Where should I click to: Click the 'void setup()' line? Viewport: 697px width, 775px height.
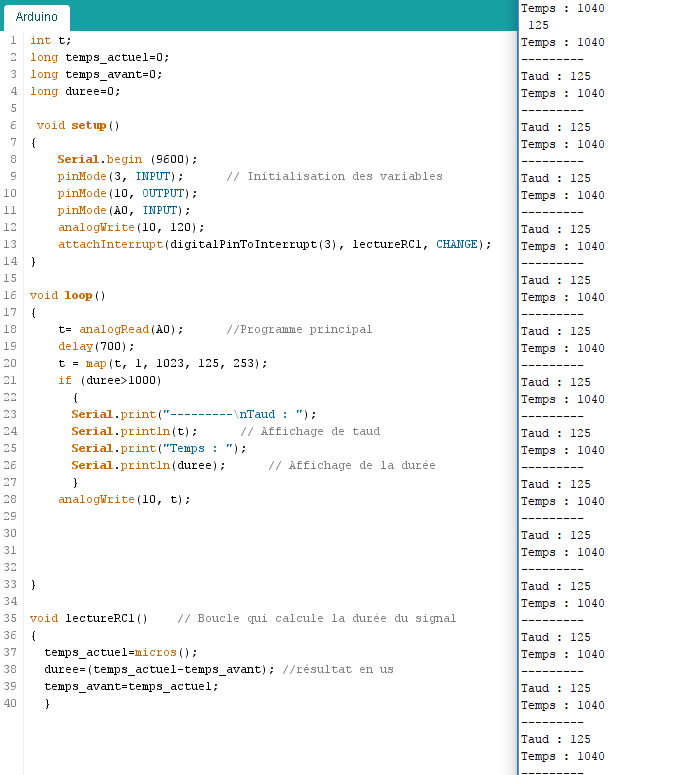coord(78,126)
